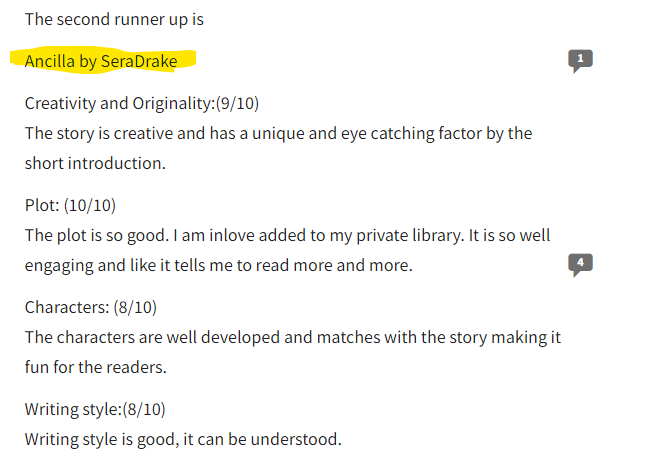657x468 pixels.
Task: Click the line 'engaging and like it tells me'
Action: coord(219,266)
